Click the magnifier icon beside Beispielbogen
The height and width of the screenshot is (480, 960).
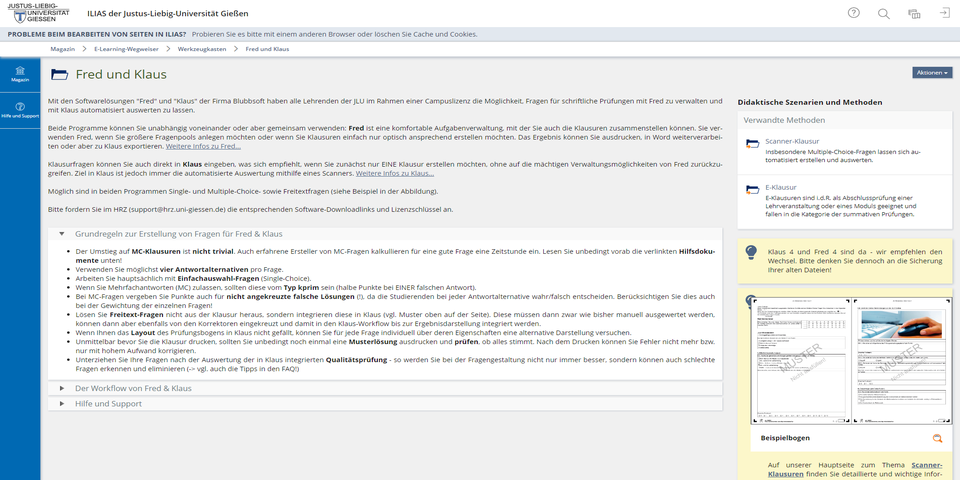(x=937, y=438)
